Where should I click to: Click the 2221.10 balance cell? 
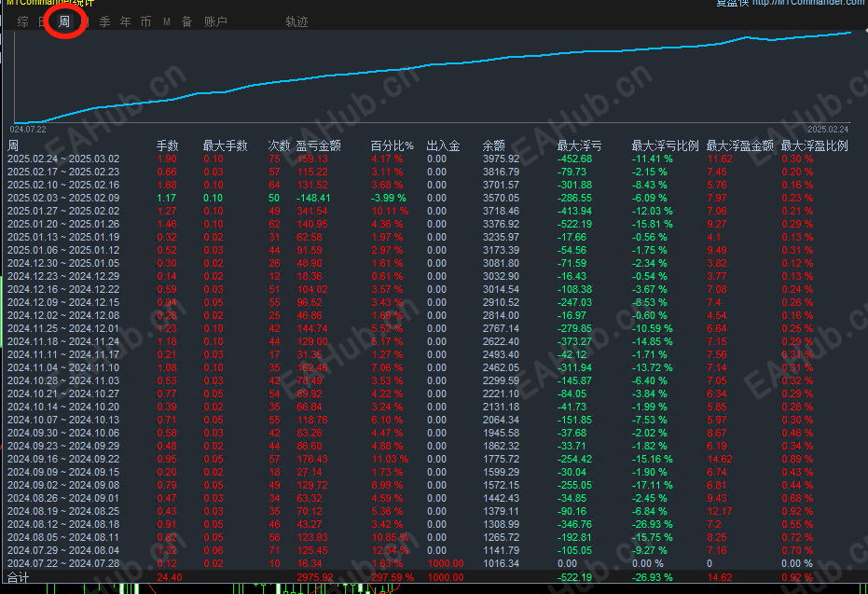point(501,394)
